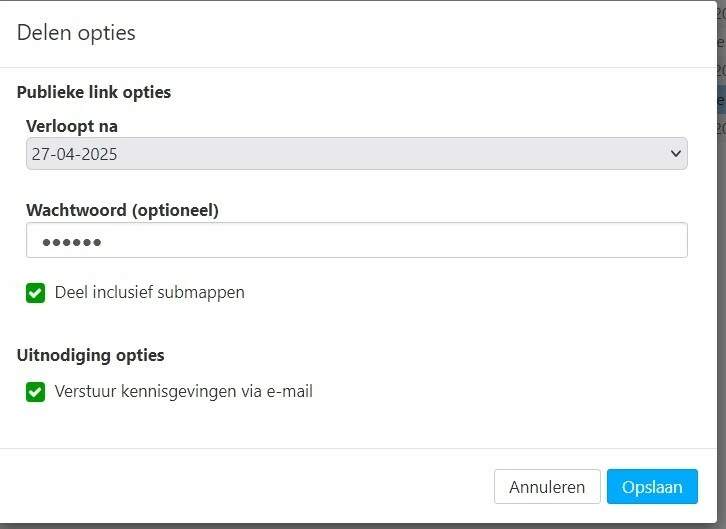This screenshot has width=726, height=529.
Task: Click the Uitnodiging opties section heading
Action: tap(91, 355)
